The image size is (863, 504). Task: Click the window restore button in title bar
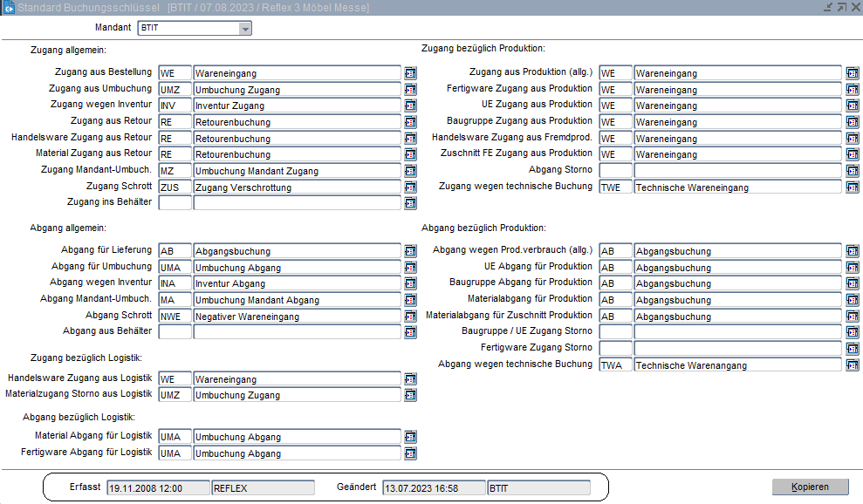841,7
